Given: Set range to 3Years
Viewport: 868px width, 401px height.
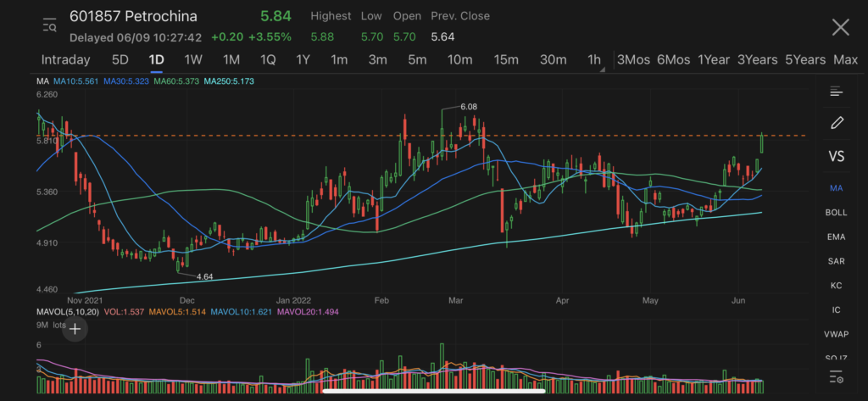Looking at the screenshot, I should point(757,60).
